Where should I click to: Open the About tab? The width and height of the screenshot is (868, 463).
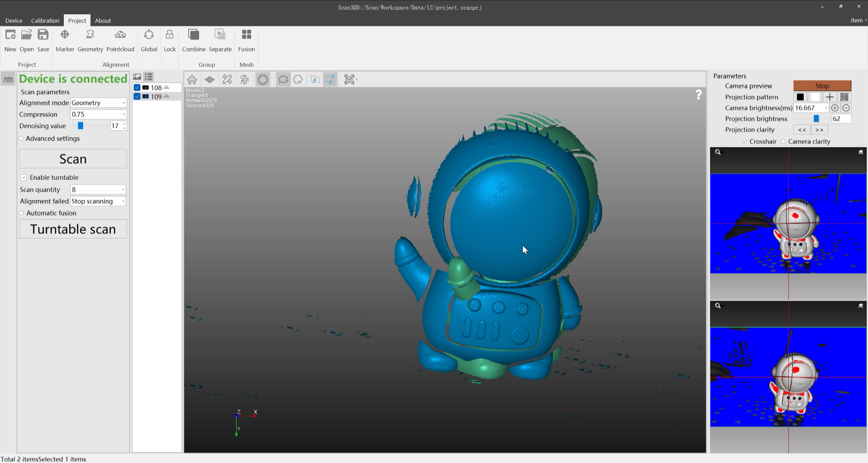tap(103, 20)
